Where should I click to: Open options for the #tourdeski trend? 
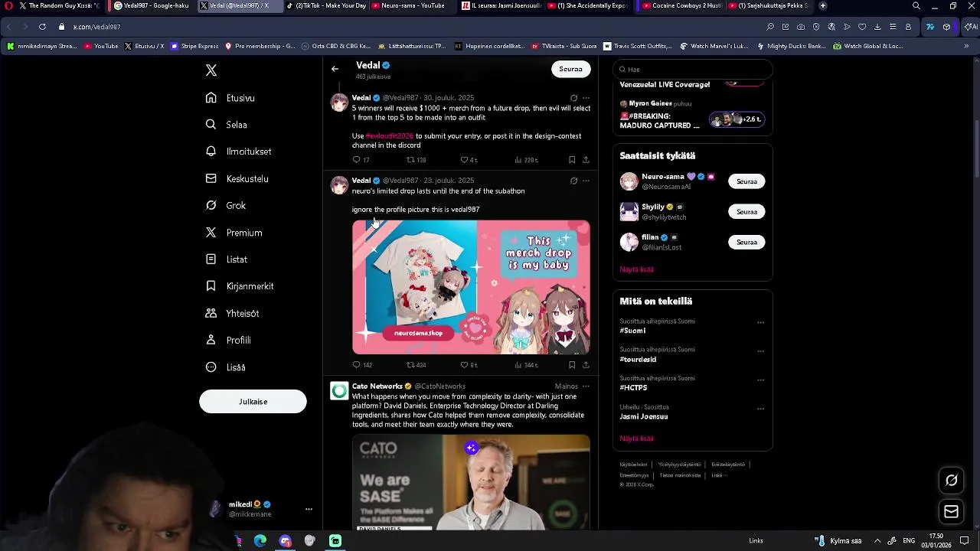point(760,351)
